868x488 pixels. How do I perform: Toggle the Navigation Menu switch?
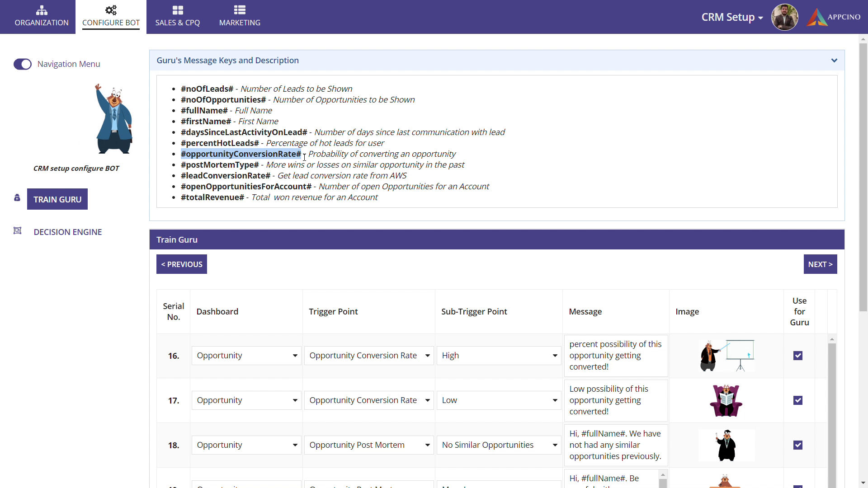(23, 64)
